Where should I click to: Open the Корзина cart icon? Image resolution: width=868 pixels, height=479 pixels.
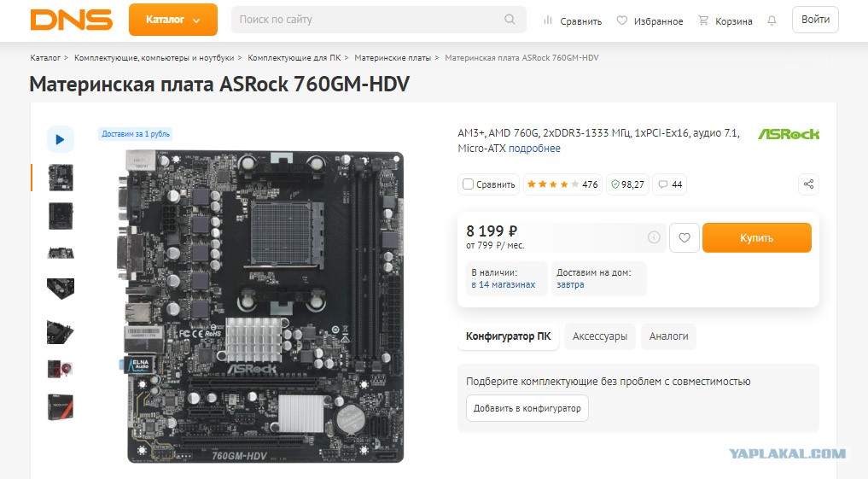click(x=725, y=21)
